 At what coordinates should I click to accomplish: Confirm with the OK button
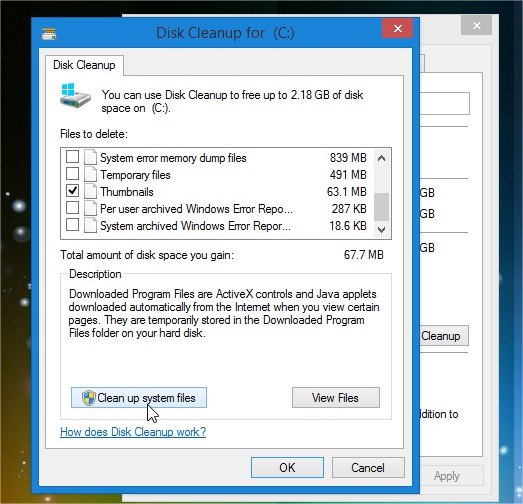pos(287,467)
